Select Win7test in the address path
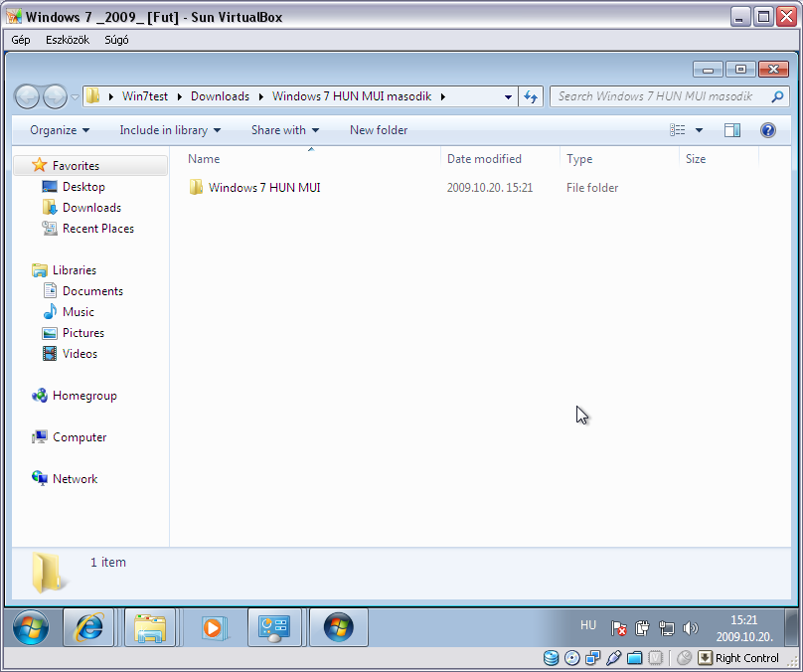Image resolution: width=803 pixels, height=672 pixels. 145,96
